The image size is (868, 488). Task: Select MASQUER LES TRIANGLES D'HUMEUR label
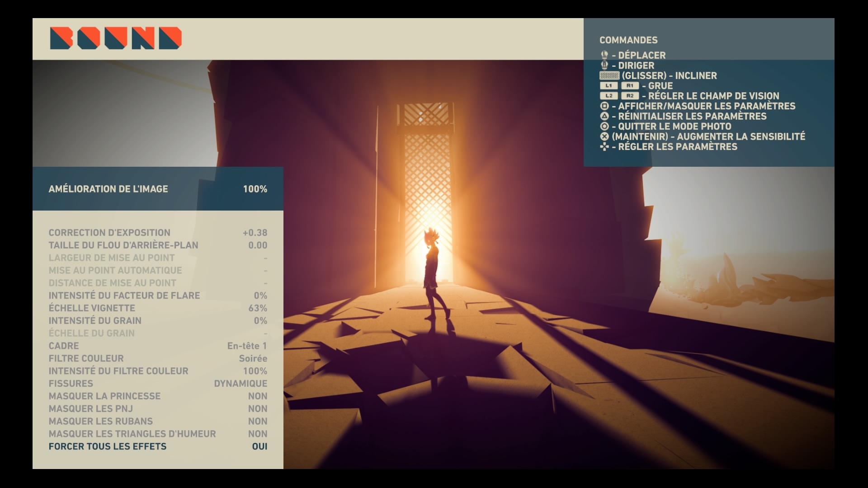click(x=132, y=434)
